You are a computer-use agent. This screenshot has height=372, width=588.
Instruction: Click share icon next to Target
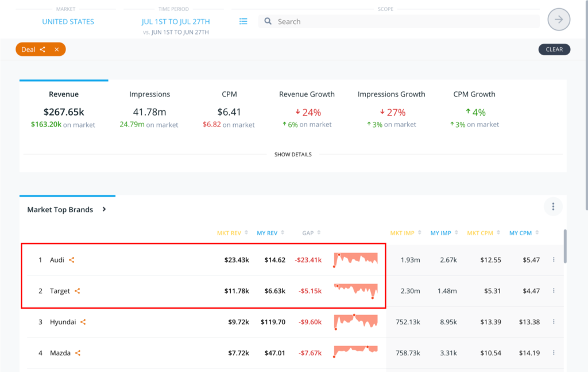tap(78, 291)
